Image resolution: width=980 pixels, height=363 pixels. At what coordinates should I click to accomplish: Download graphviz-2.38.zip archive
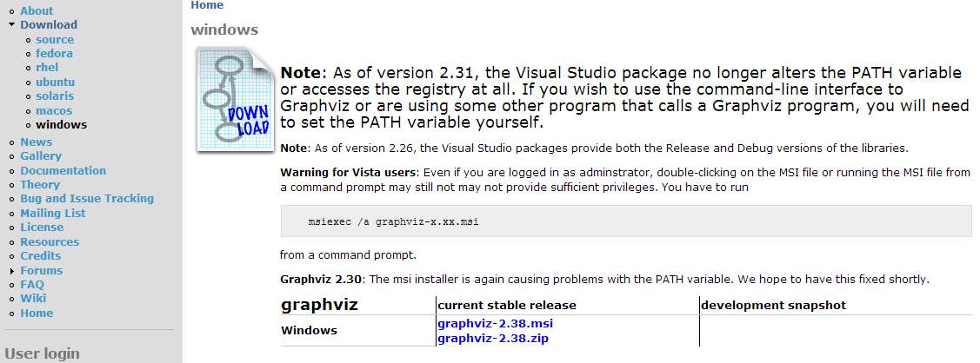click(493, 339)
